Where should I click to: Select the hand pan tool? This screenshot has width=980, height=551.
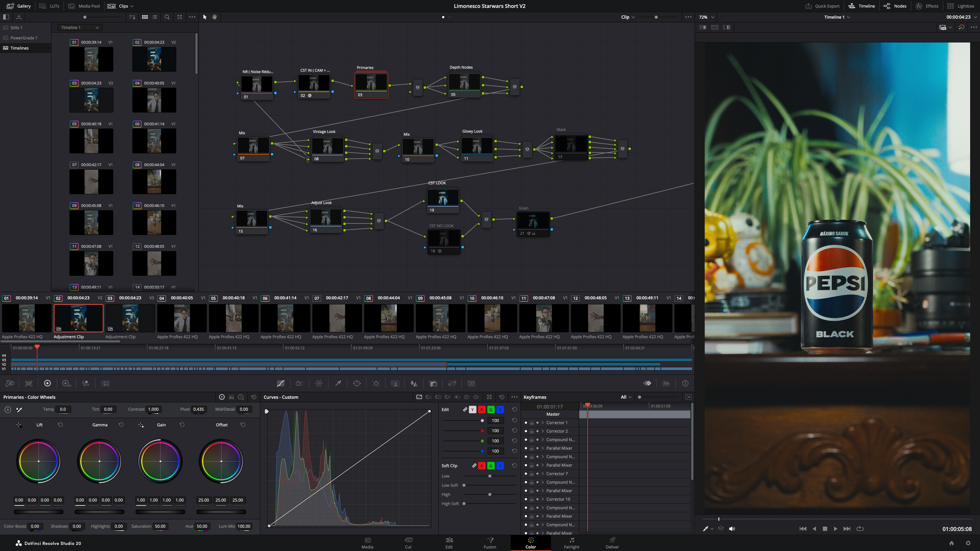pos(214,17)
